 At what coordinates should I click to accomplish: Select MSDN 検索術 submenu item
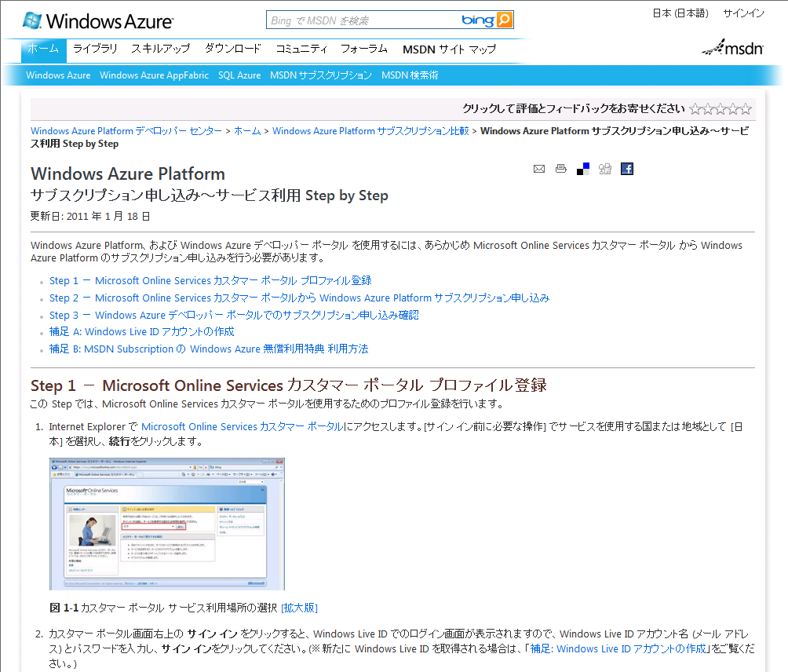[x=410, y=75]
